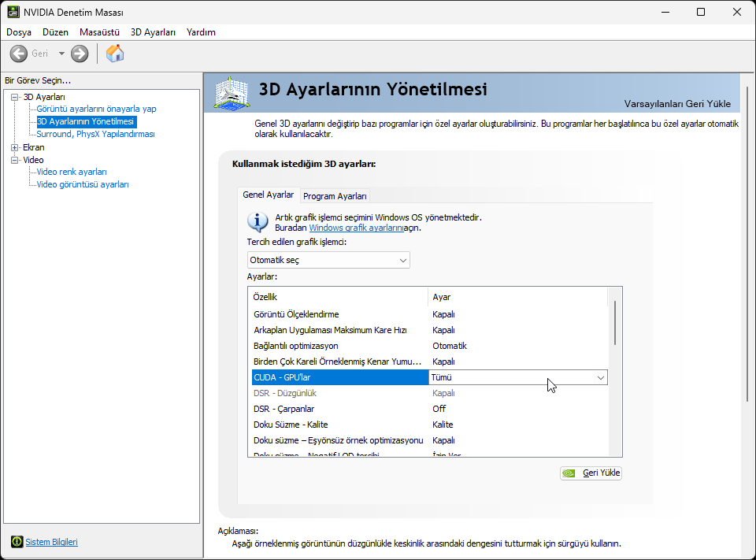Image resolution: width=756 pixels, height=560 pixels.
Task: Open the Tercih edilen grafik işlemci dropdown
Action: [328, 260]
